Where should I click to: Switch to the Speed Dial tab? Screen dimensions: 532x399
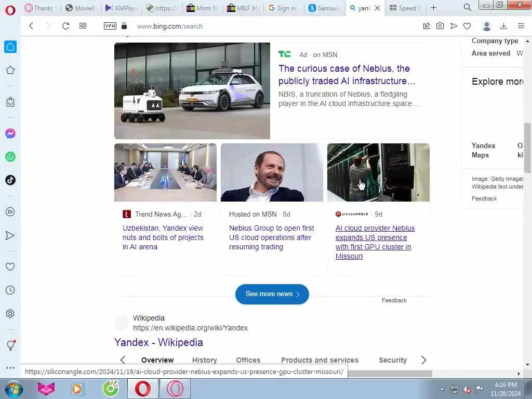[x=405, y=8]
